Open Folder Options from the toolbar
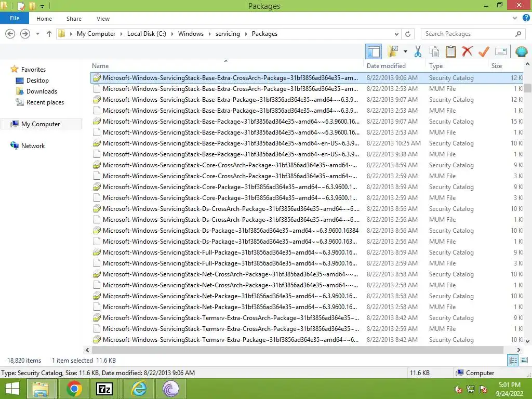 coord(393,51)
